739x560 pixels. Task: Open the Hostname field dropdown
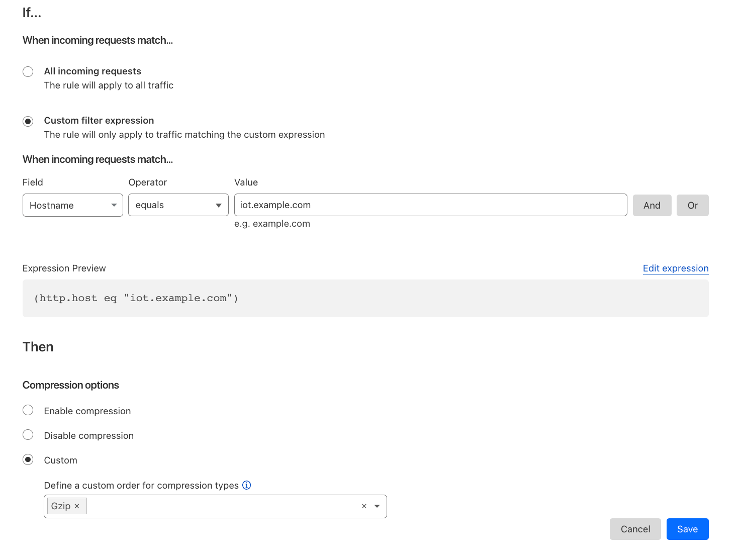73,205
